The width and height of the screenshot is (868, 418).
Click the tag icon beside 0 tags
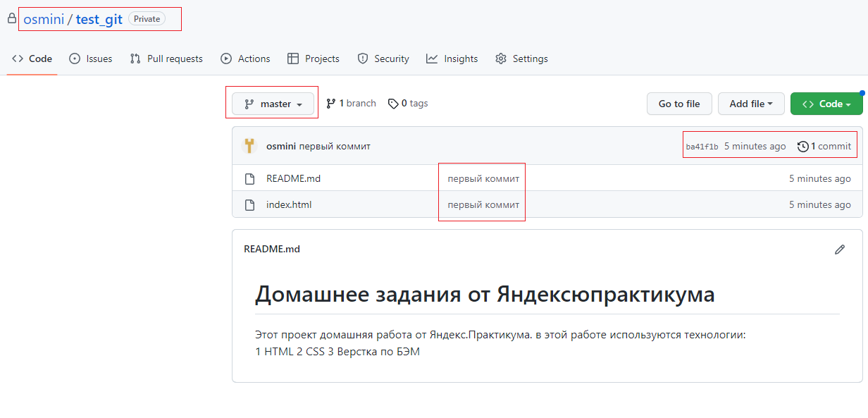(393, 104)
